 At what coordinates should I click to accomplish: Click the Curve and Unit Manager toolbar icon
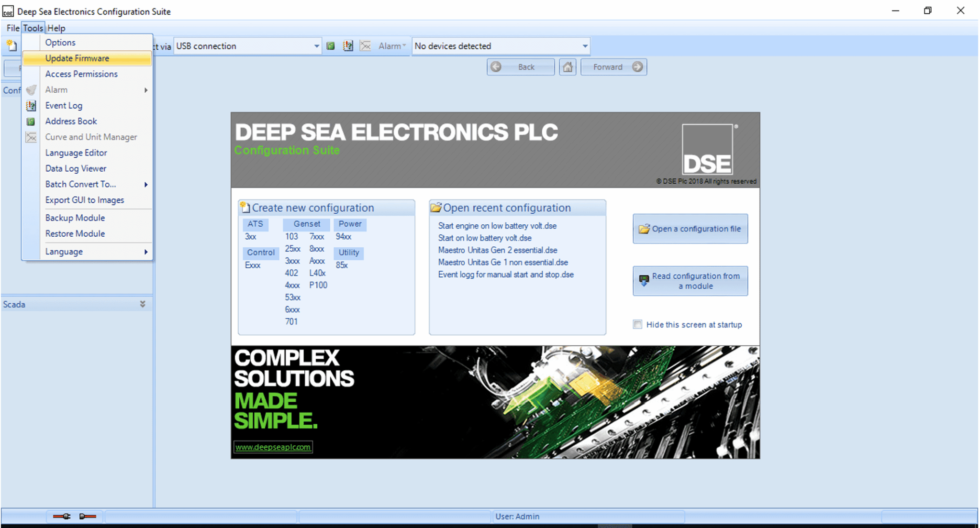[x=366, y=46]
